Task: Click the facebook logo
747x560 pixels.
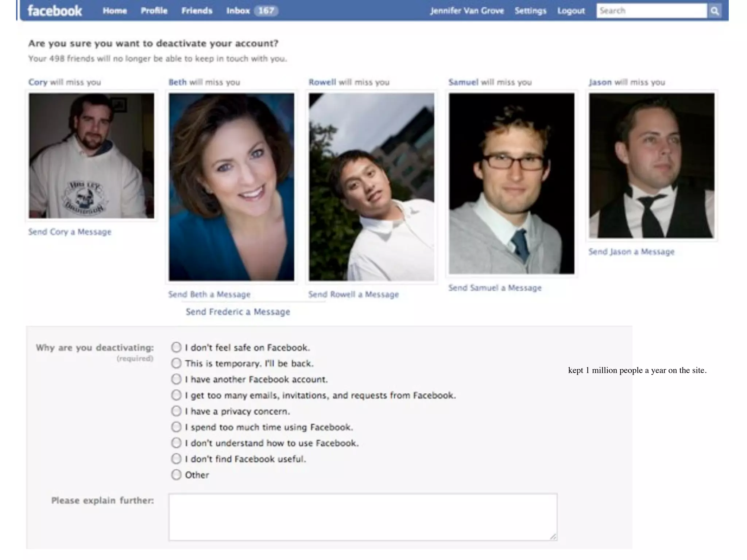Action: 55,11
